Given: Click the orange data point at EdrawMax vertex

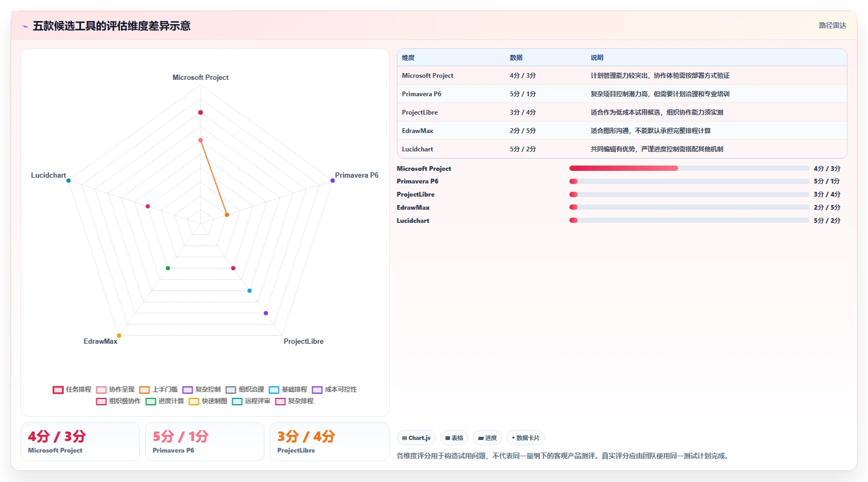Looking at the screenshot, I should pos(119,335).
